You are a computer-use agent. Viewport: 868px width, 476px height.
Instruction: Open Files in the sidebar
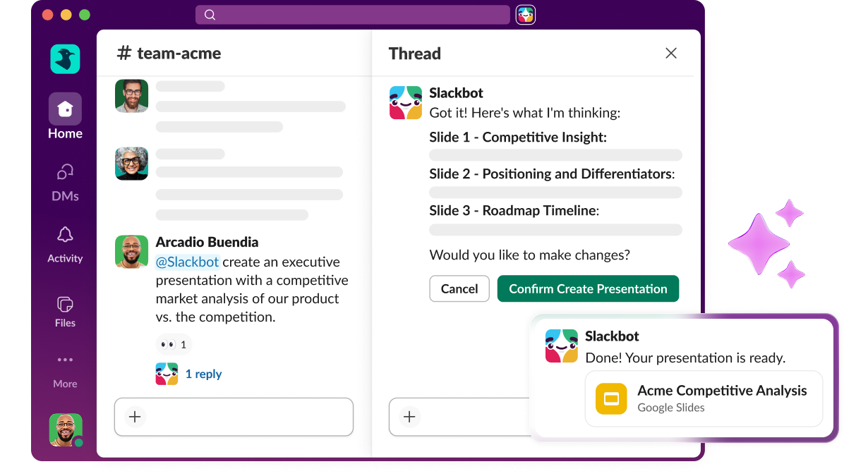(x=65, y=311)
